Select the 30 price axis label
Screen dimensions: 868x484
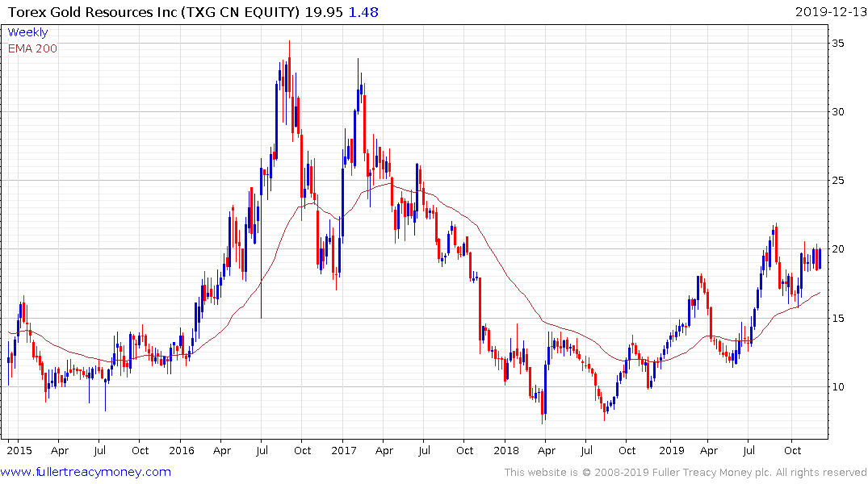838,112
